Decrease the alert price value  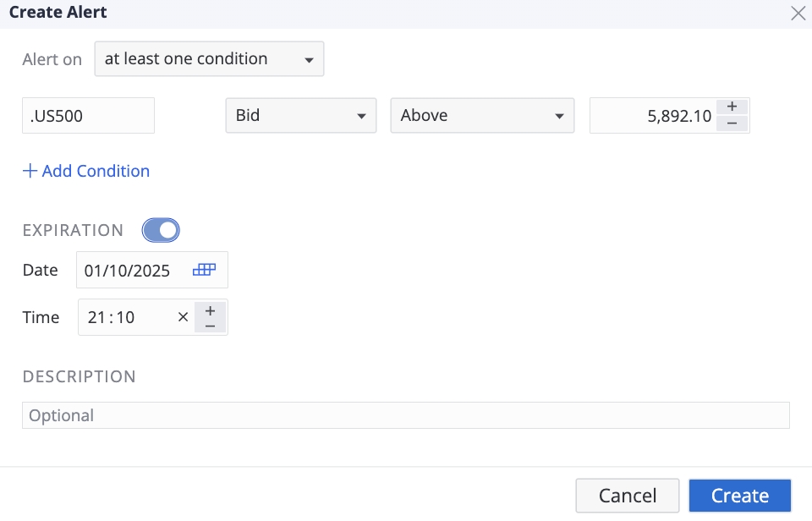click(x=732, y=123)
